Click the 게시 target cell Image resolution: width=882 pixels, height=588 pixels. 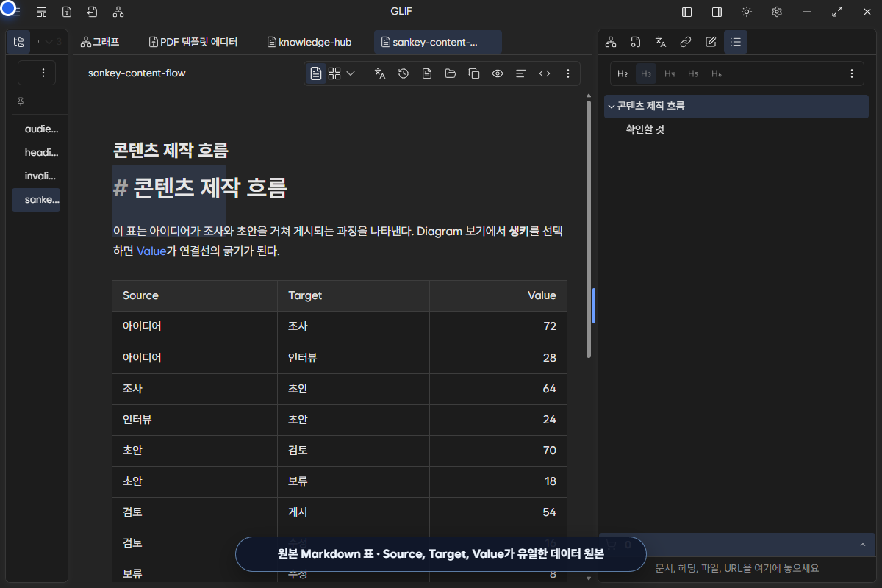[354, 512]
